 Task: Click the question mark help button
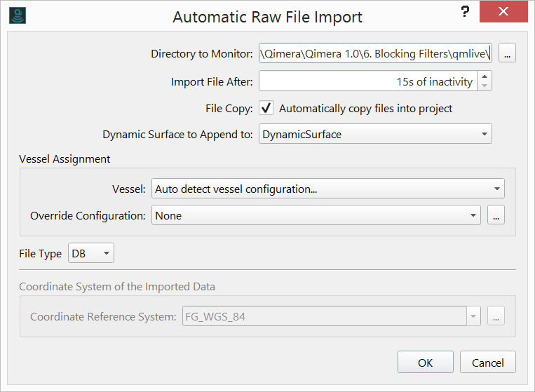coord(464,13)
